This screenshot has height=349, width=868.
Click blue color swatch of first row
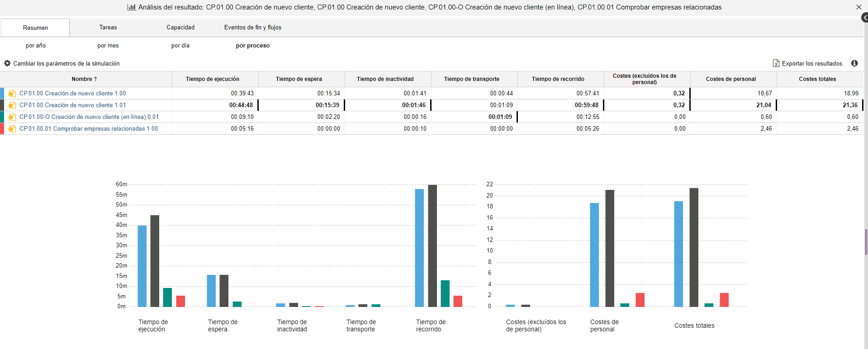coord(2,94)
